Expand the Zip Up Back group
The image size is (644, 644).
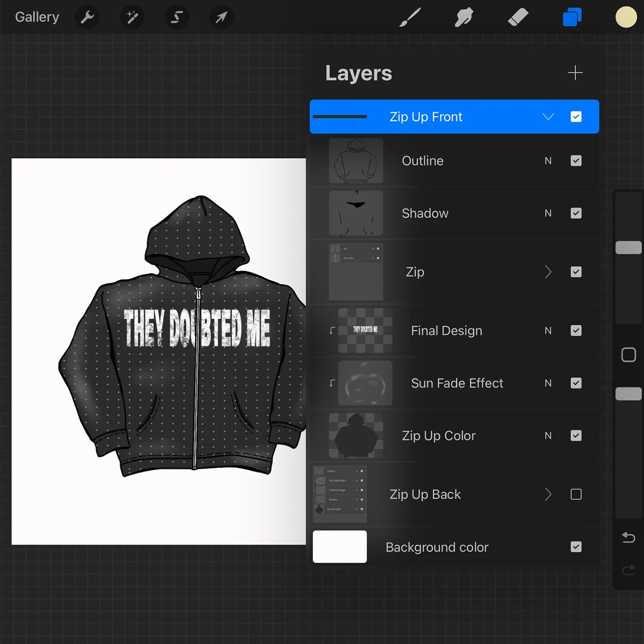point(548,494)
